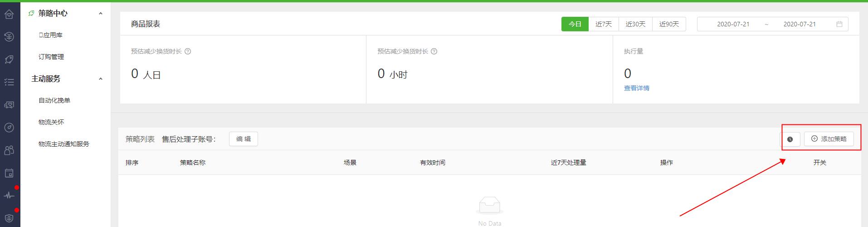Click the 近7天处理量 column header
Screen dimensions: 868x227
coord(569,163)
